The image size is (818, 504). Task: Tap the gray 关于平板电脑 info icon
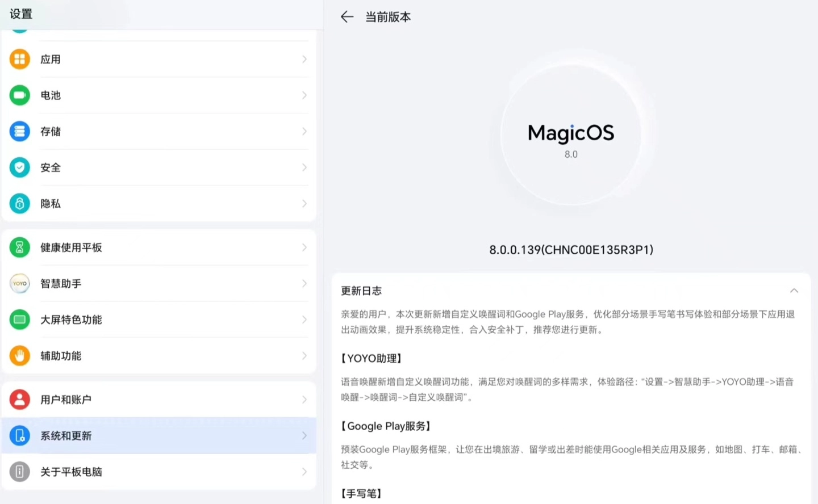20,472
